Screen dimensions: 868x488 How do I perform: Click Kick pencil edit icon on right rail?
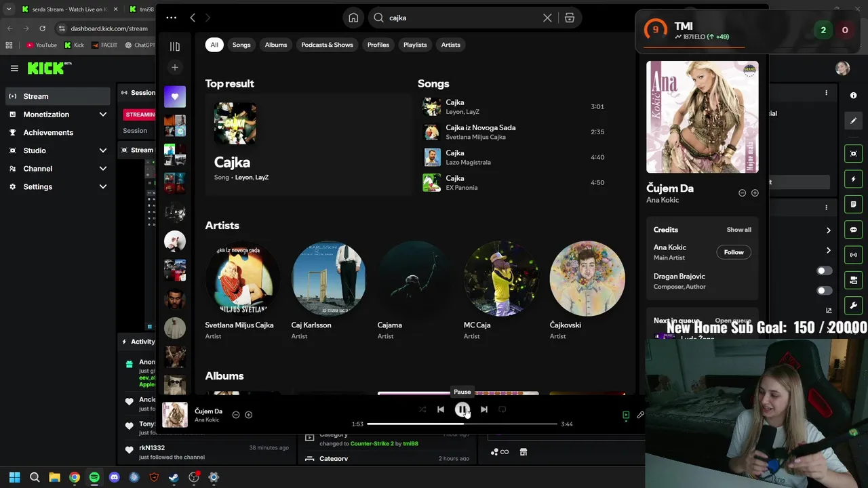point(853,121)
